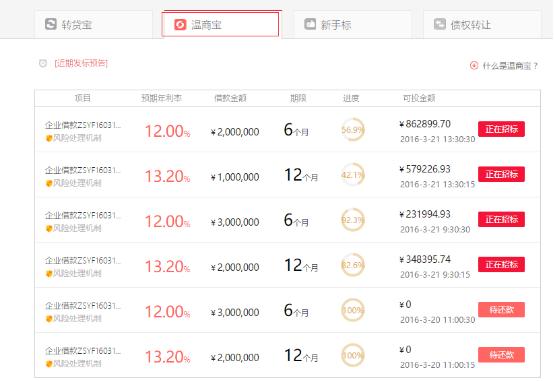Viewport: 554px width, 381px height.
Task: Click the ¥231994.93 available amount
Action: click(x=425, y=215)
